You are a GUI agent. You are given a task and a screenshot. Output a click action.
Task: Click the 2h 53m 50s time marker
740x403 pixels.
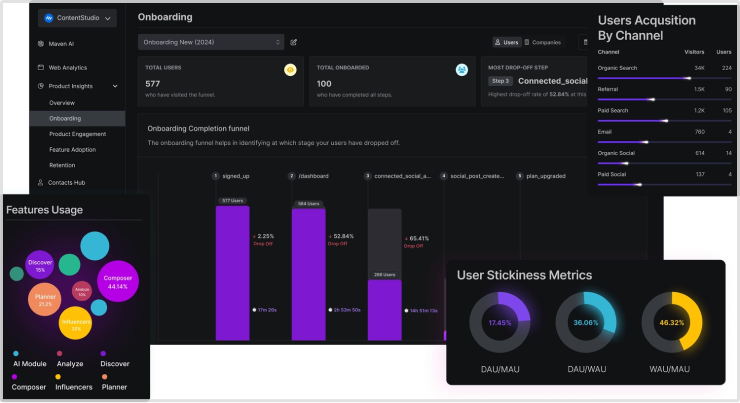tap(345, 310)
